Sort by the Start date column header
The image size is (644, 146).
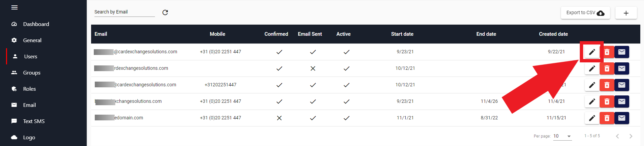click(x=402, y=34)
